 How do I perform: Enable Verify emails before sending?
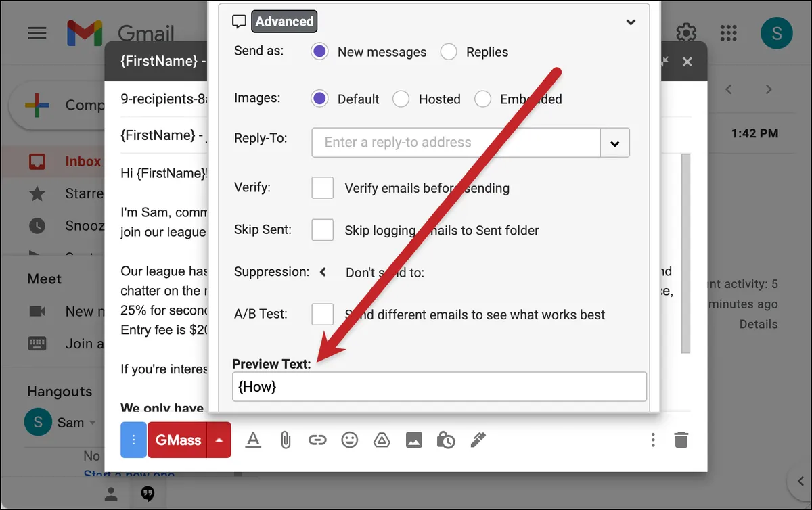pyautogui.click(x=323, y=187)
